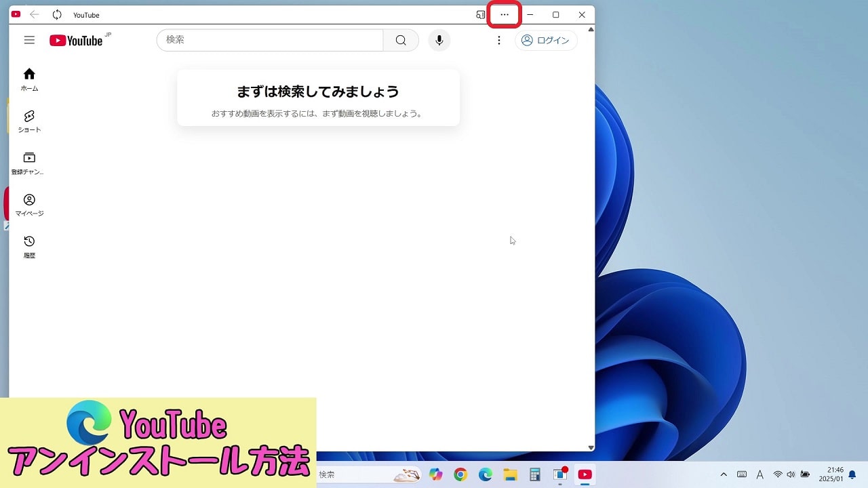Click the YouTube app icon in title bar
Viewport: 868px width, 488px height.
click(x=16, y=14)
